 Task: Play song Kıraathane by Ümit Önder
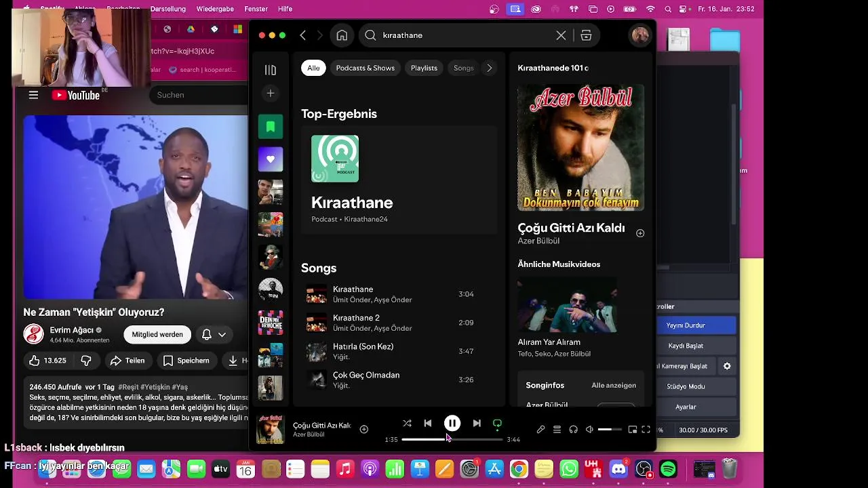click(399, 294)
